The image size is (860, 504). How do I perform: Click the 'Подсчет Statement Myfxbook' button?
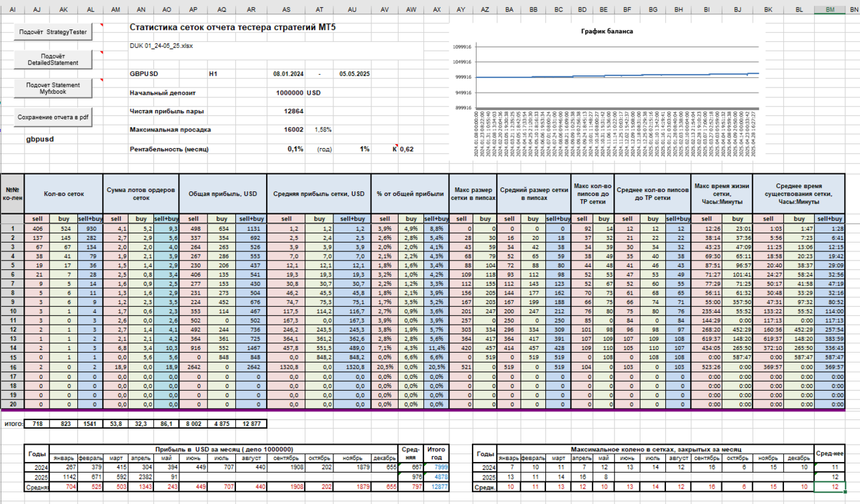(53, 88)
